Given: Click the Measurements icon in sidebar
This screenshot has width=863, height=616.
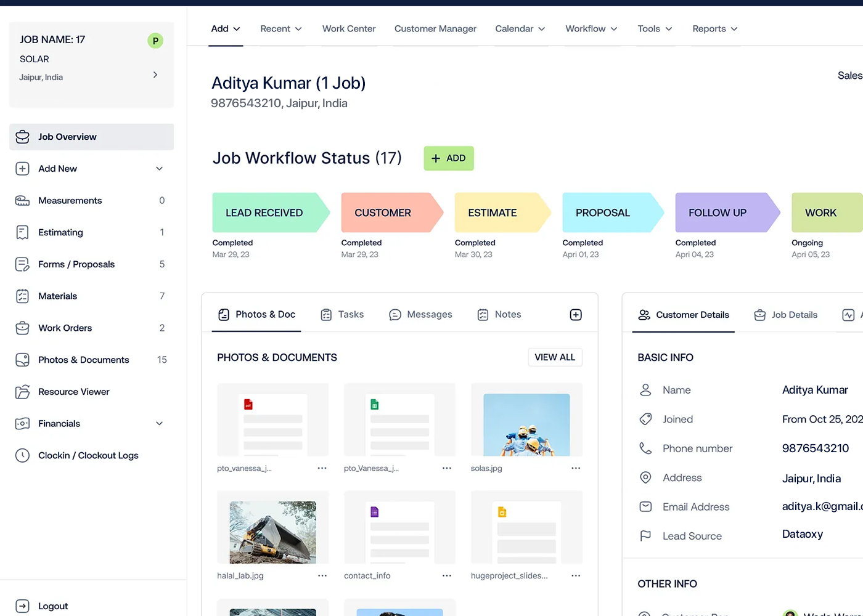Looking at the screenshot, I should tap(22, 201).
